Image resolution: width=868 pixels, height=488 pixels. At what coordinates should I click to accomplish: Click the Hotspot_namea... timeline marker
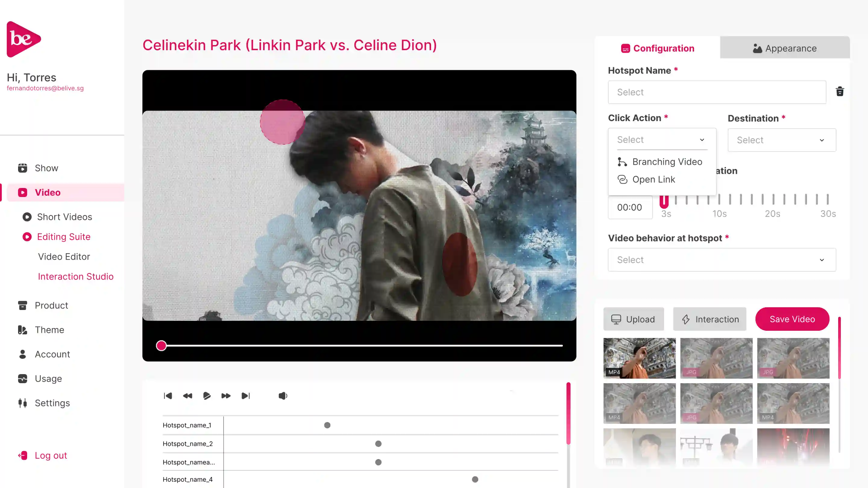coord(379,462)
